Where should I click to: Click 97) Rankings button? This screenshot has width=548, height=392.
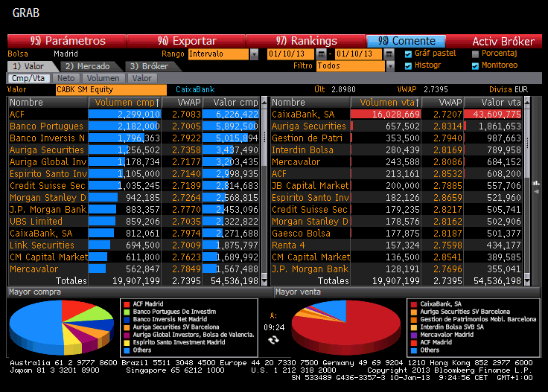tap(306, 41)
